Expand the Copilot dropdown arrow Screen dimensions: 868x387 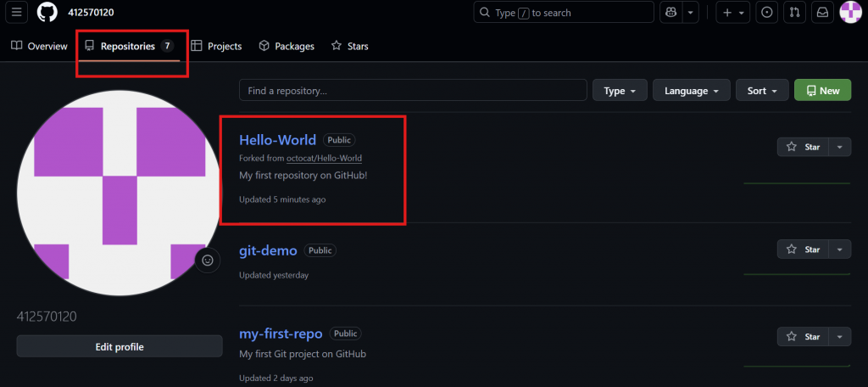coord(690,12)
